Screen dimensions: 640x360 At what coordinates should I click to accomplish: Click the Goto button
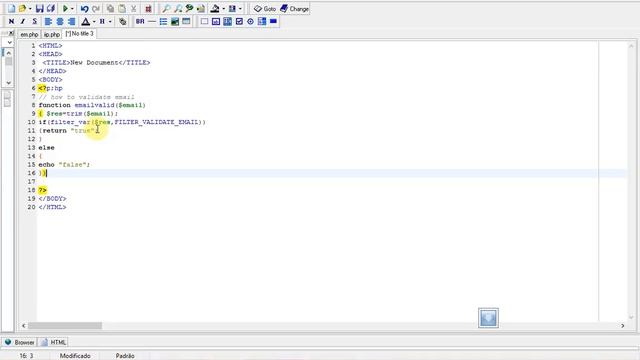[264, 9]
